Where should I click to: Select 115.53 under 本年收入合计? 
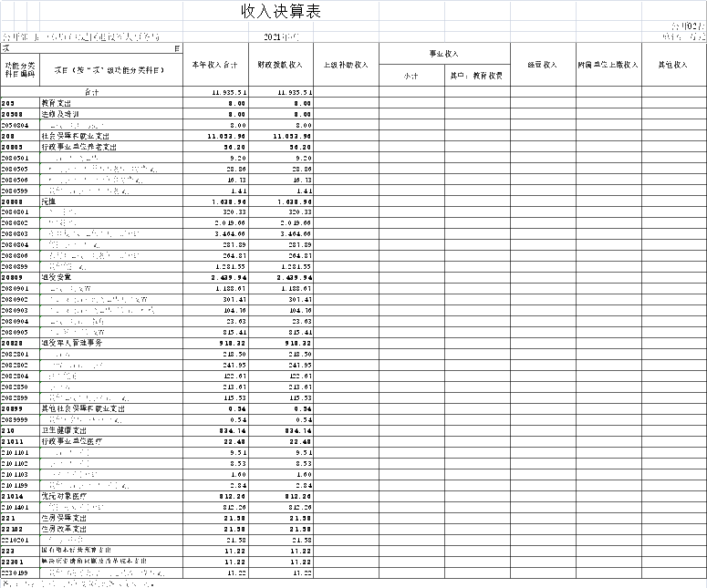215,397
